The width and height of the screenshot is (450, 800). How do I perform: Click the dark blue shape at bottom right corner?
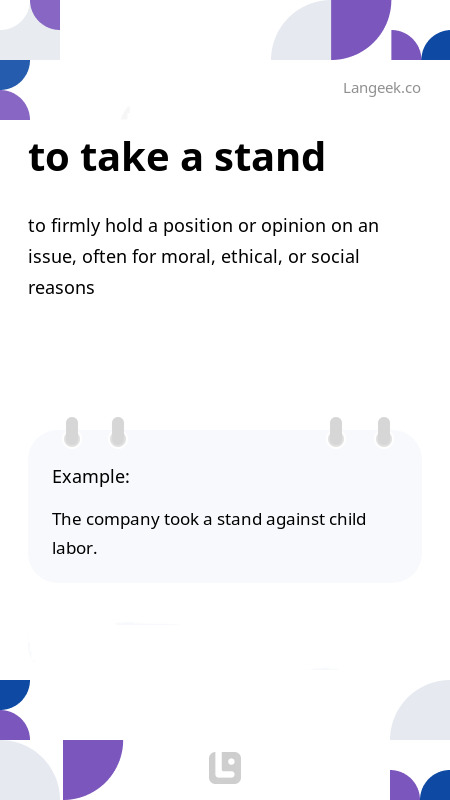437,786
